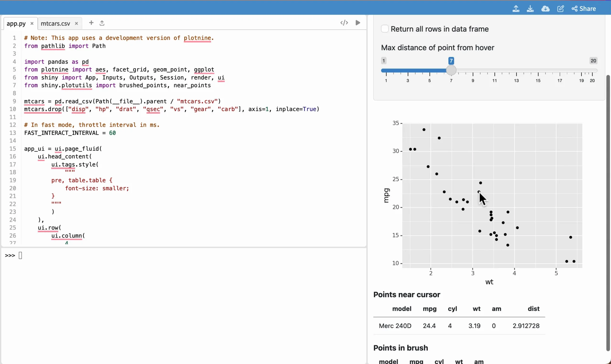Click the upload icon in blue header
Image resolution: width=611 pixels, height=364 pixels.
click(516, 9)
